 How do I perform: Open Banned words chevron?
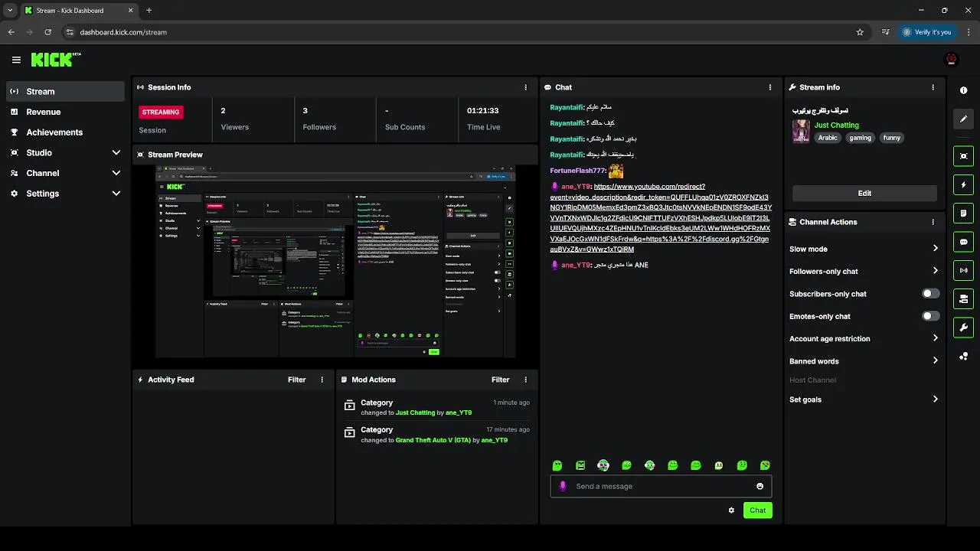935,361
